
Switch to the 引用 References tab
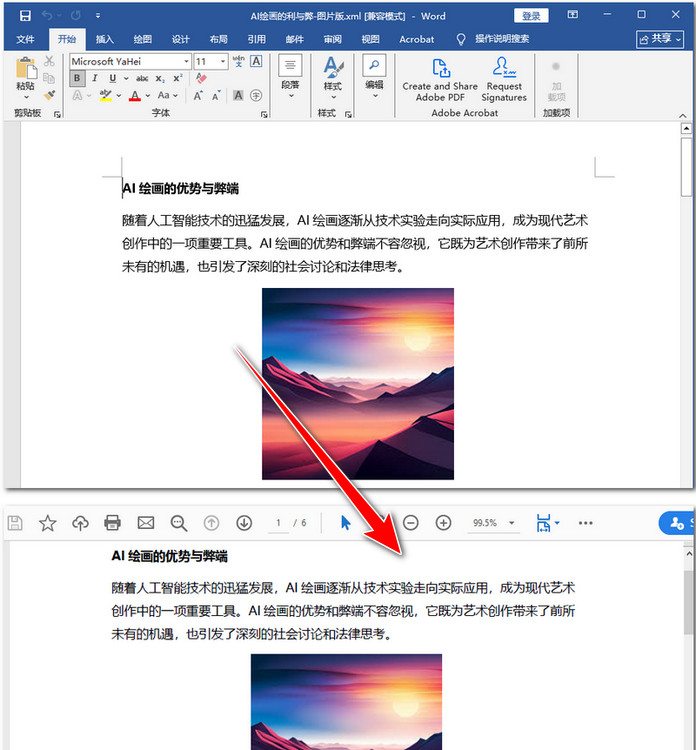[256, 39]
